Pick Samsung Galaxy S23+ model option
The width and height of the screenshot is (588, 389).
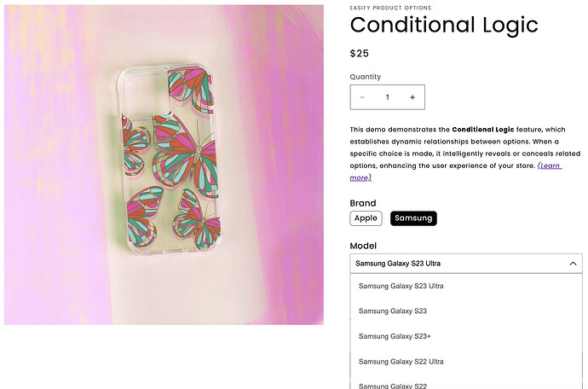[395, 336]
